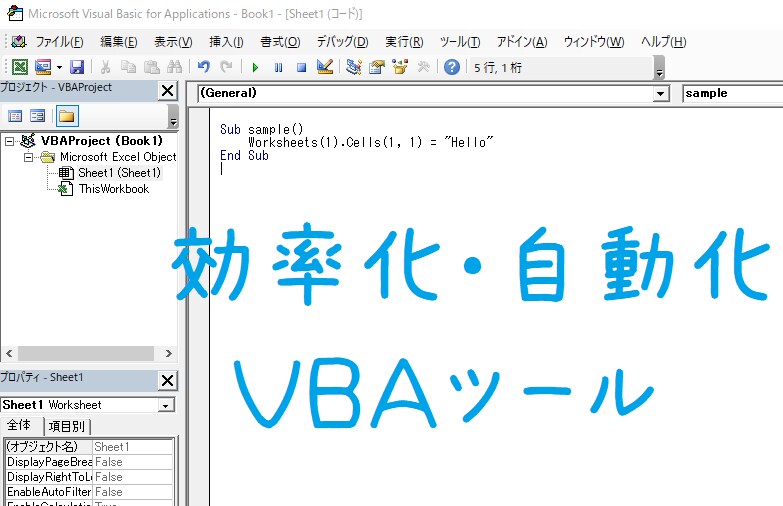This screenshot has width=783, height=506.
Task: Select Sheet1 (Sheet1) in project tree
Action: coord(119,173)
